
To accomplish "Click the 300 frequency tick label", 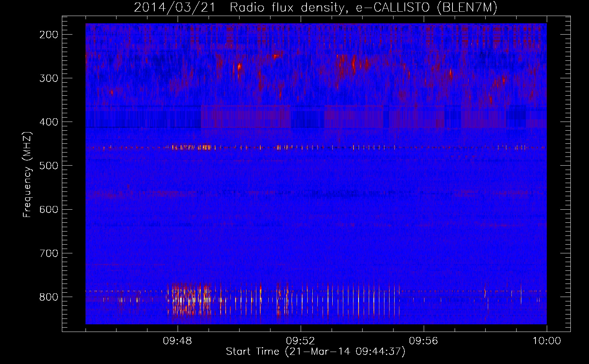I will point(49,78).
